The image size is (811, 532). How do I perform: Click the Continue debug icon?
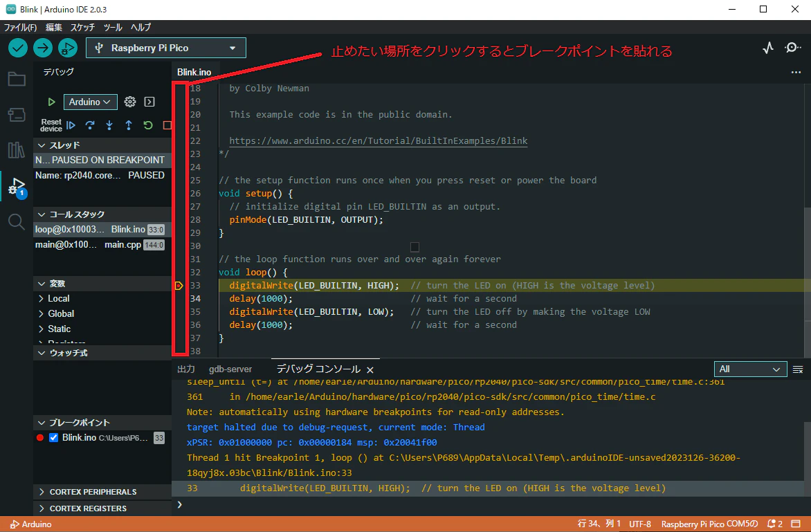71,125
